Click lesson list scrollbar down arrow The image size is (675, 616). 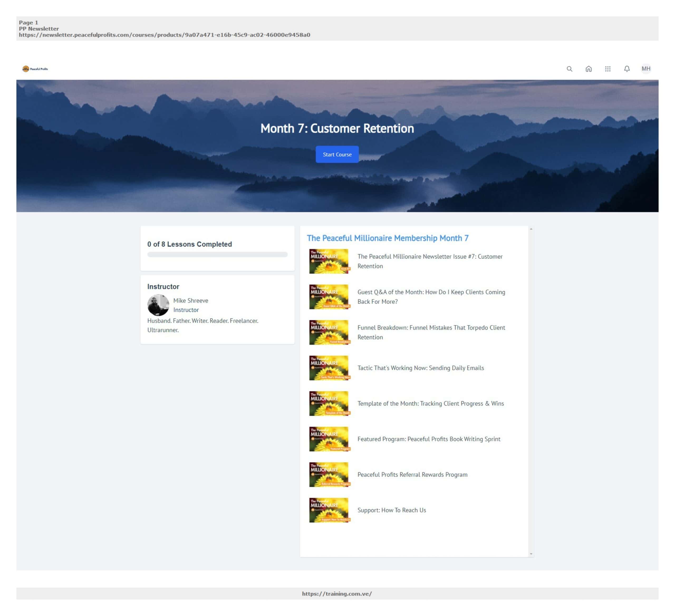(x=531, y=554)
